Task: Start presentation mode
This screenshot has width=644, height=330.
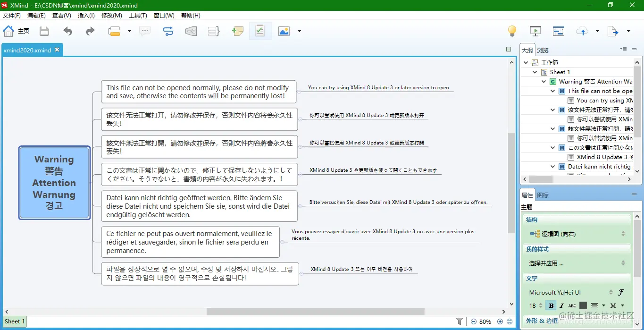Action: 535,31
